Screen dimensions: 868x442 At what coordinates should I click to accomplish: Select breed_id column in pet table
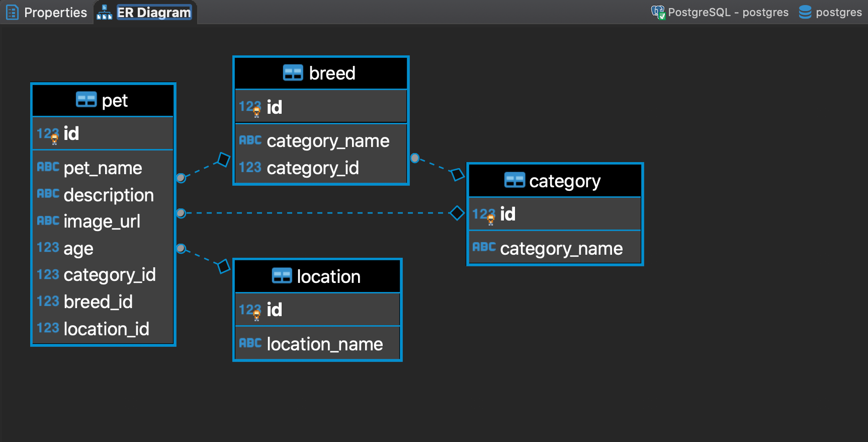point(98,302)
